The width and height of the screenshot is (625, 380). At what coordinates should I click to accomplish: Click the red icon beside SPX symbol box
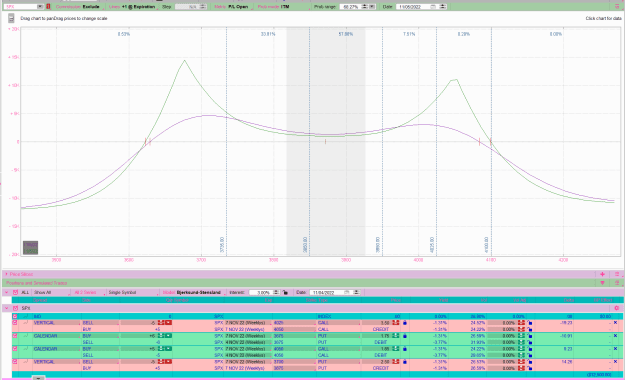pyautogui.click(x=48, y=7)
